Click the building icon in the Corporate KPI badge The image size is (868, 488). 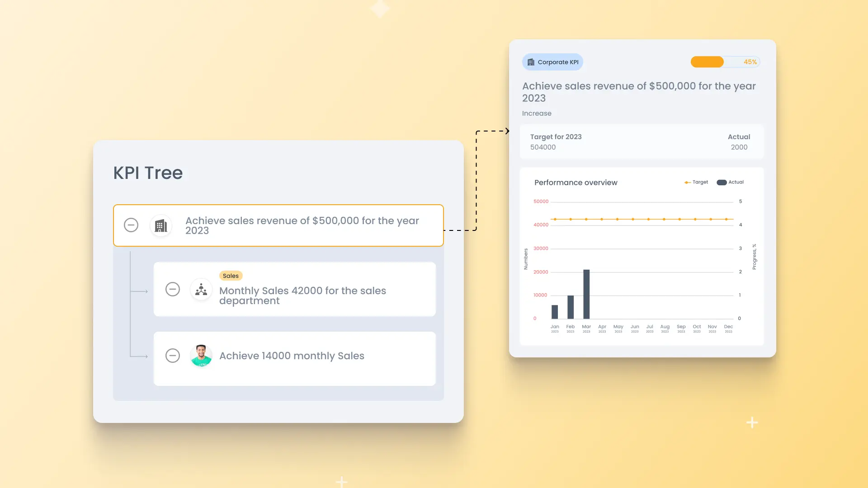pyautogui.click(x=531, y=62)
